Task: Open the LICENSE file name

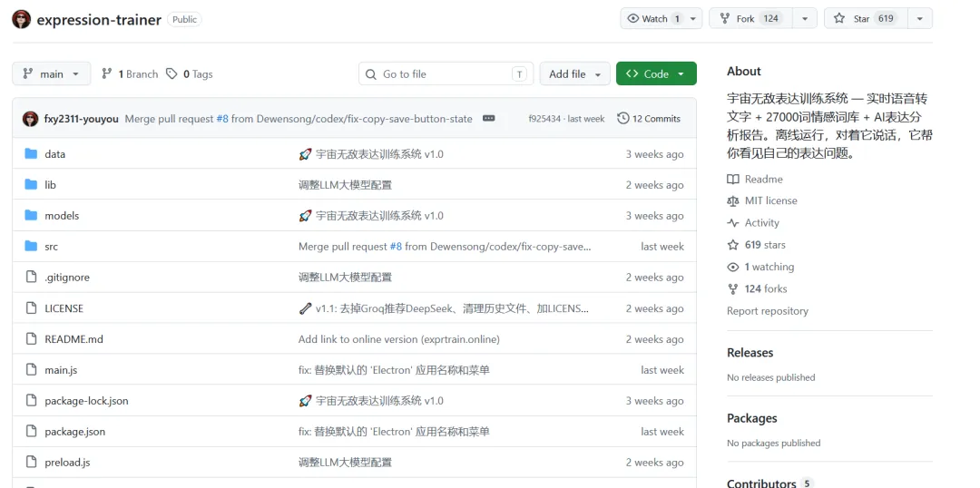Action: [64, 308]
